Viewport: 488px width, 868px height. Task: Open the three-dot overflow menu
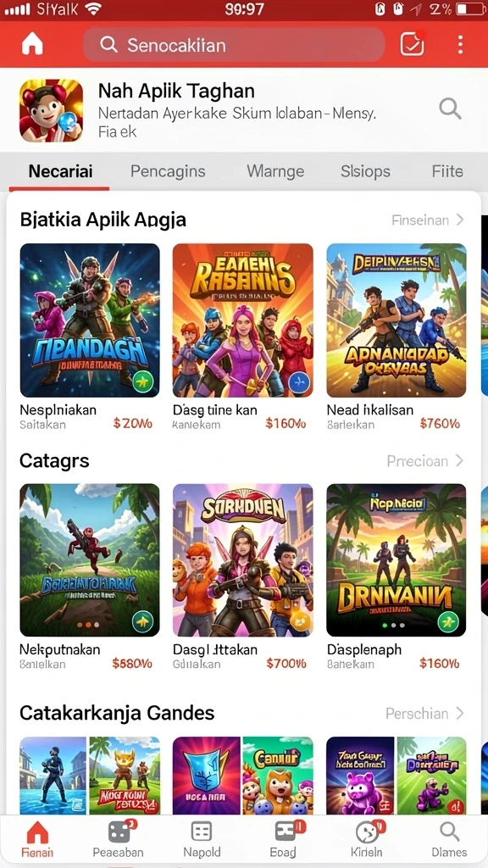460,45
